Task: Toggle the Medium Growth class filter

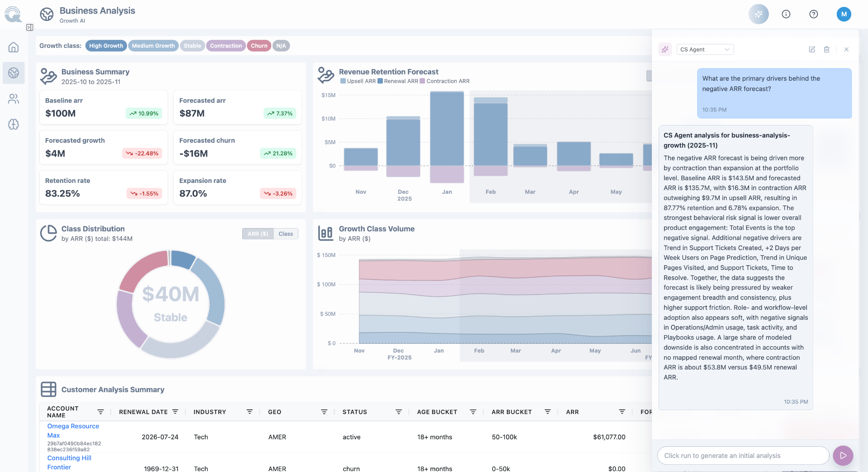Action: pos(153,46)
